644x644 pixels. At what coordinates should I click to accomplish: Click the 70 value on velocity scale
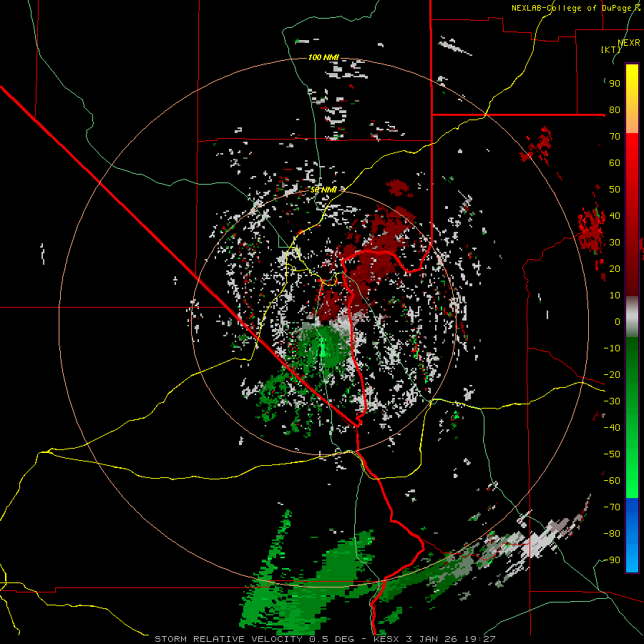click(615, 137)
